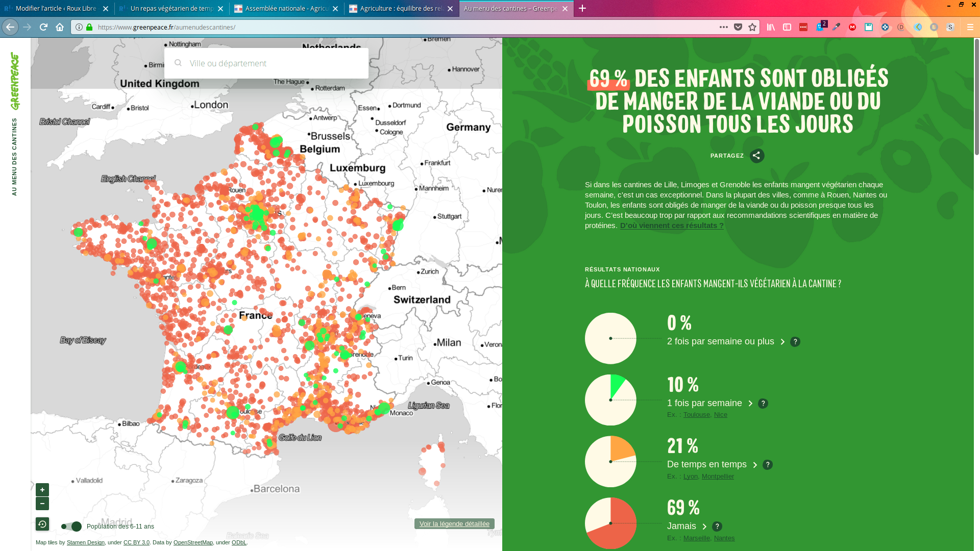
Task: Open the ODbL license link
Action: [239, 542]
